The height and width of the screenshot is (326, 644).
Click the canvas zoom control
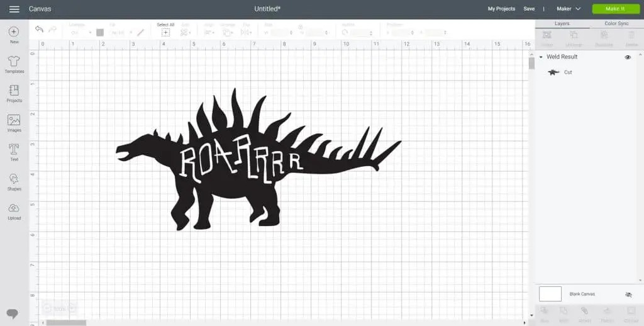click(60, 308)
